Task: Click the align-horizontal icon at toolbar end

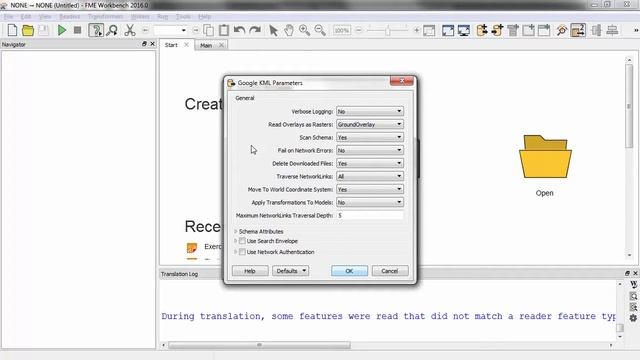Action: [612, 30]
